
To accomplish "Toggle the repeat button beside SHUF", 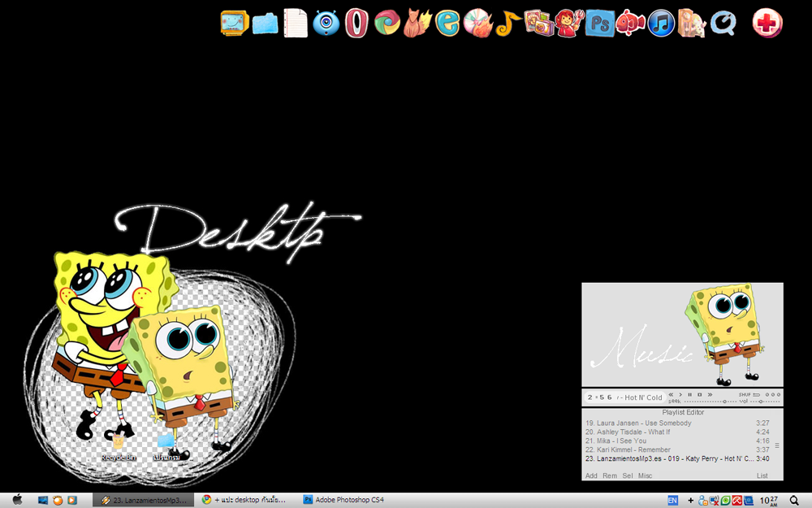I will click(757, 394).
